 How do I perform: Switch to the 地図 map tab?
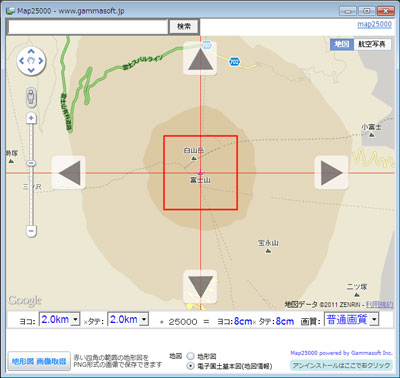point(342,44)
